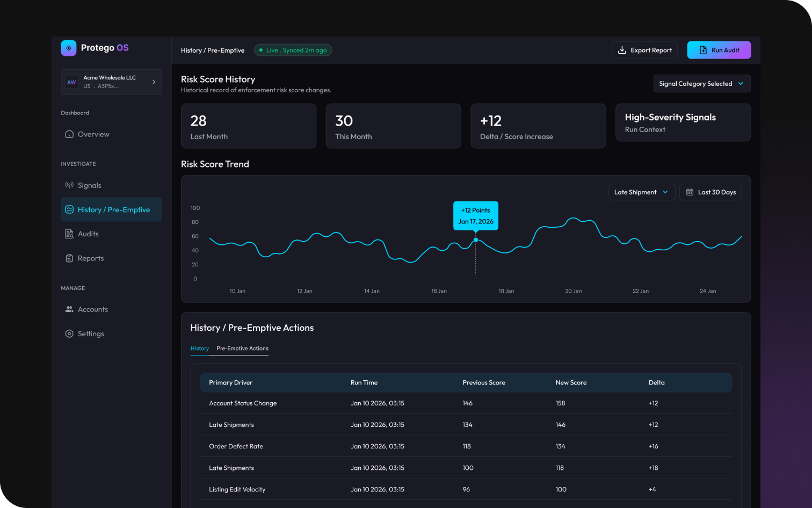Click the +16 delta value

(653, 446)
